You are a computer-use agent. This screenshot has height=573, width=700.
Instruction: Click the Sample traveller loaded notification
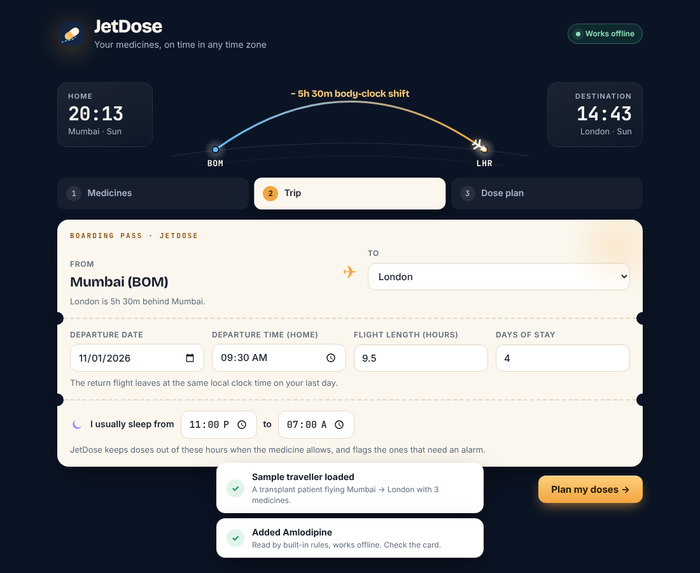(350, 488)
